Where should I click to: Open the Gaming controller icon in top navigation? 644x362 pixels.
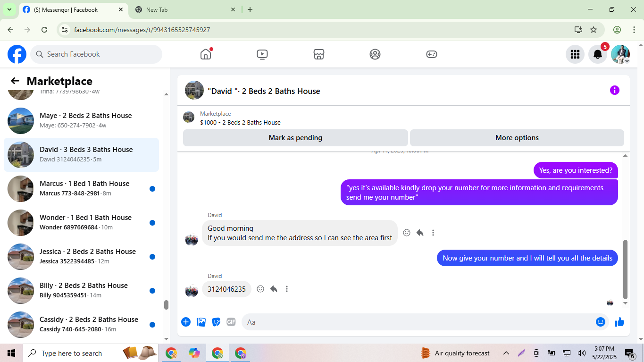click(432, 54)
